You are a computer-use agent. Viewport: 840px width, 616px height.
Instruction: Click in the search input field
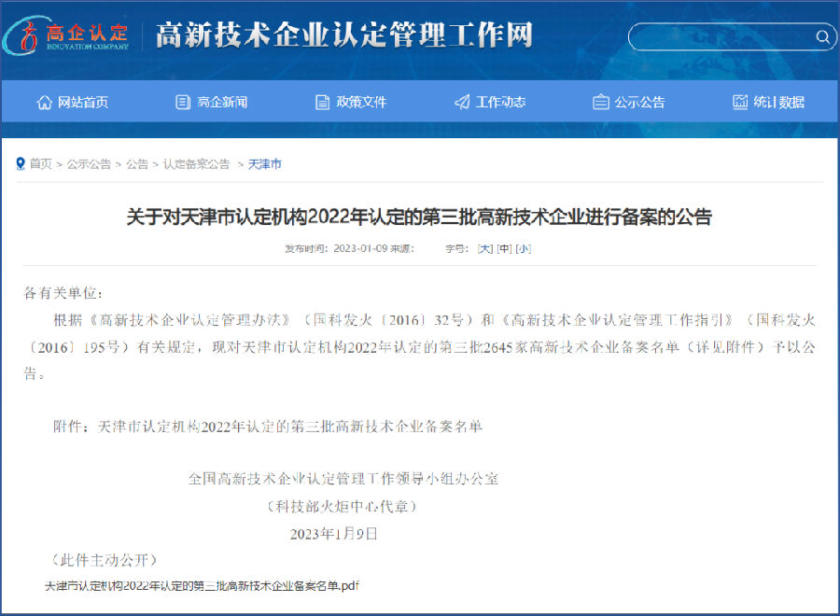(x=719, y=37)
